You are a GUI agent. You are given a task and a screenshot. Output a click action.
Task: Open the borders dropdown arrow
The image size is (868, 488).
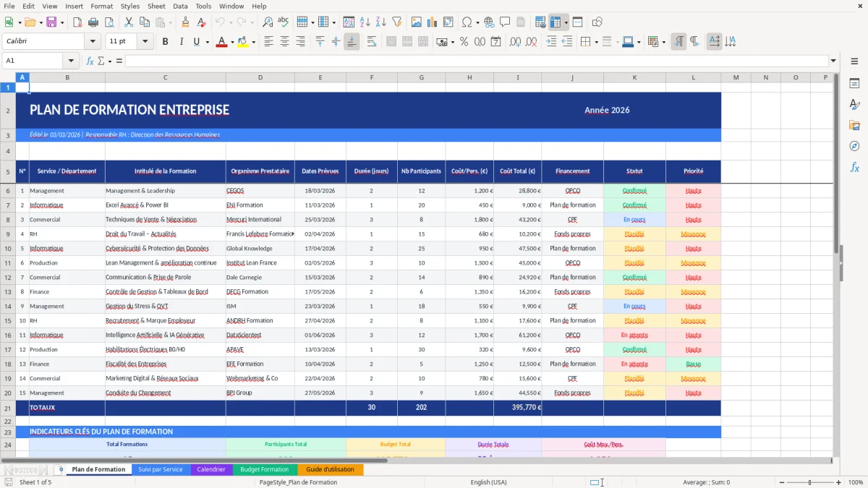coord(596,42)
